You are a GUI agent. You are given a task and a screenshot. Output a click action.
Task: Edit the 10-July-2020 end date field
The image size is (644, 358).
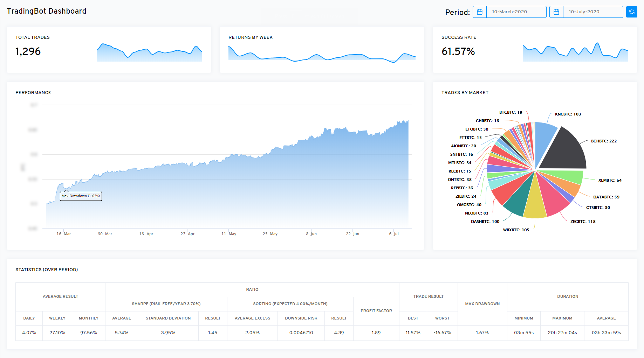pyautogui.click(x=592, y=12)
